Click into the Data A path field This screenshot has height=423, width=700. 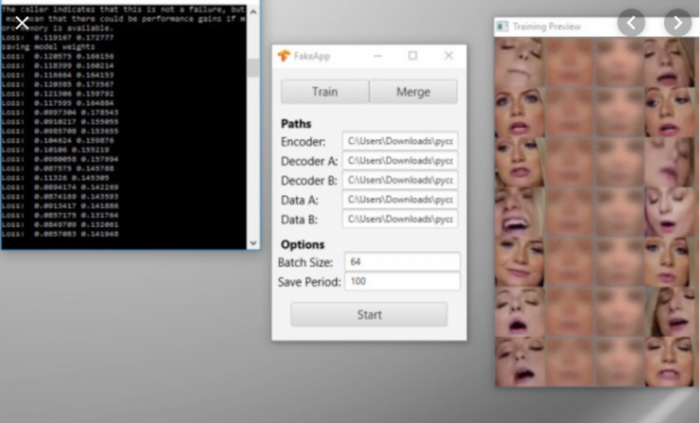399,199
